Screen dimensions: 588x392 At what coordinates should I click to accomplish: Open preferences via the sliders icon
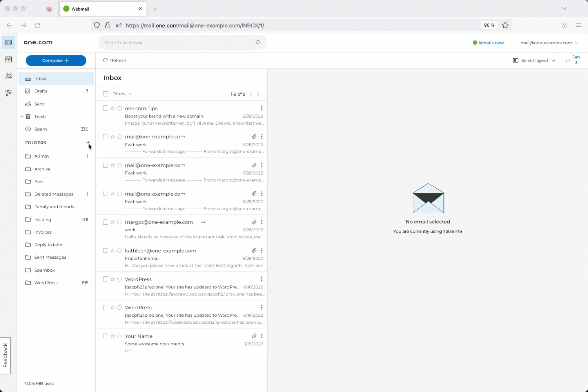coord(8,93)
